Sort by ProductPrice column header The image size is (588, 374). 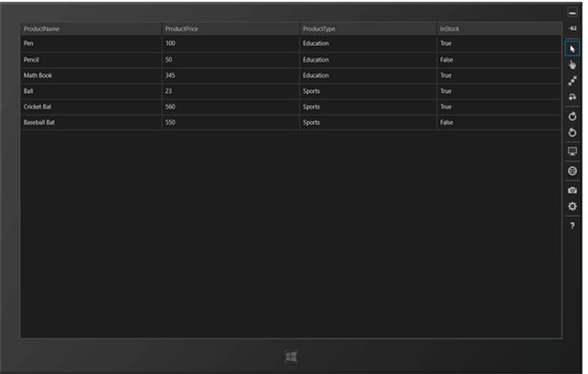pyautogui.click(x=231, y=28)
